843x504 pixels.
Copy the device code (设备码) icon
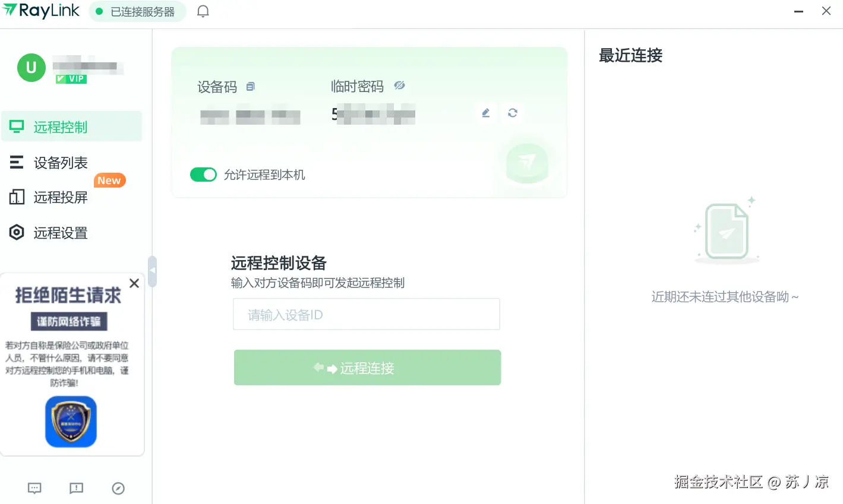pyautogui.click(x=250, y=87)
